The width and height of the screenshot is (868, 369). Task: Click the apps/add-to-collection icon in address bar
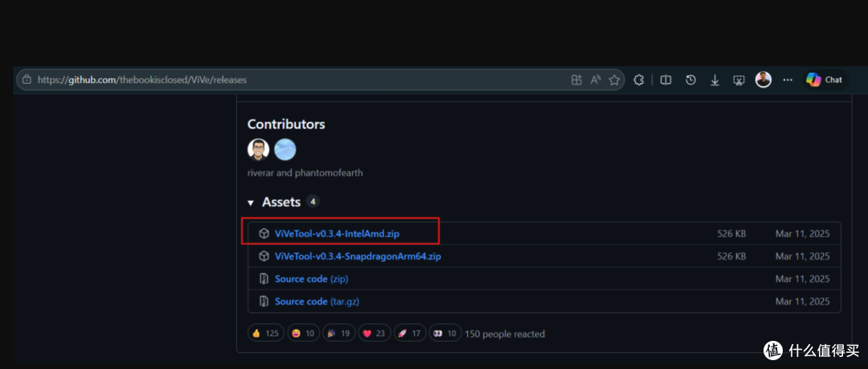(x=576, y=80)
